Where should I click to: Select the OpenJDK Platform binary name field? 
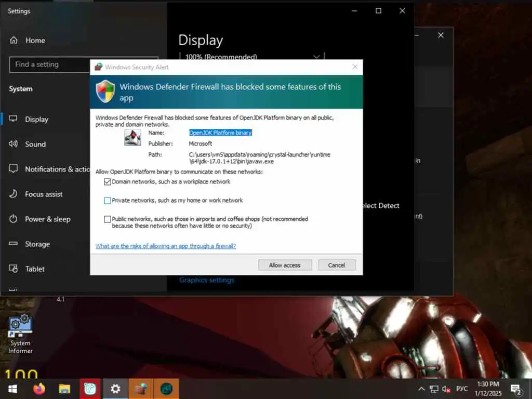220,132
